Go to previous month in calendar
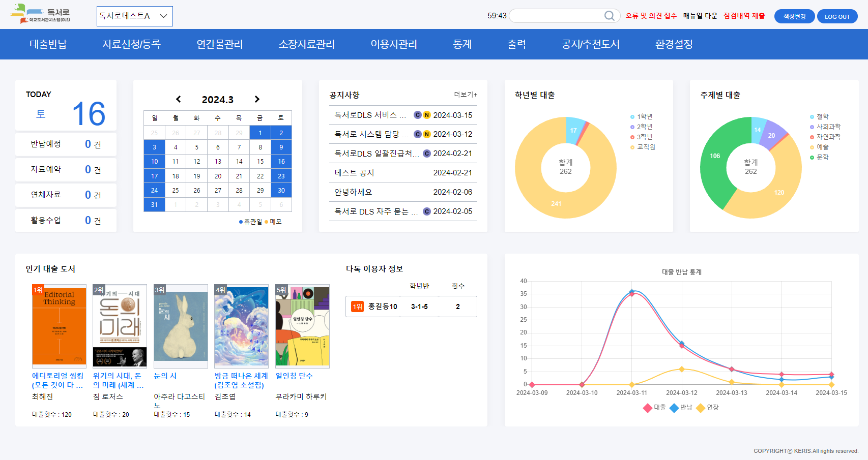The width and height of the screenshot is (868, 460). 178,99
